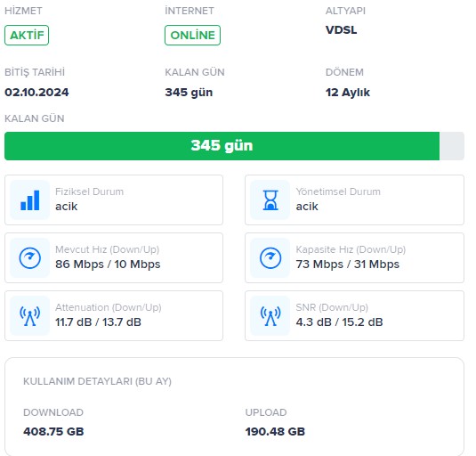Click the unfilled gray end of the progress bar
This screenshot has height=456, width=476.
coord(452,146)
